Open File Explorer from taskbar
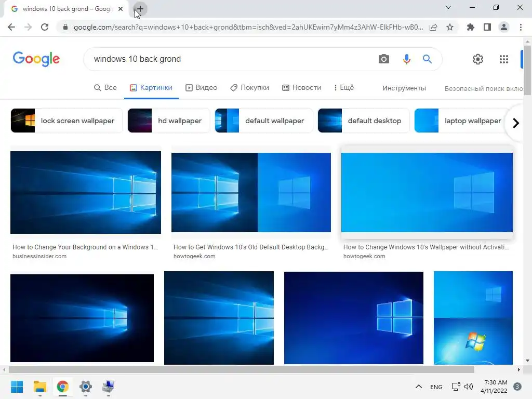532x399 pixels. 40,387
